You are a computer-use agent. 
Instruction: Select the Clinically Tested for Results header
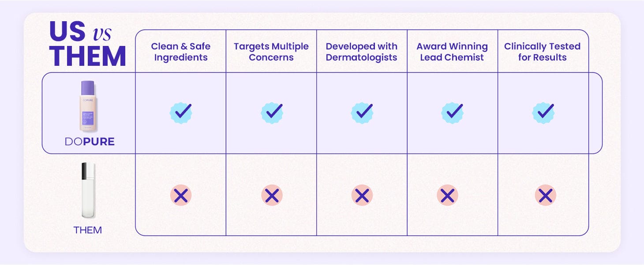[543, 52]
